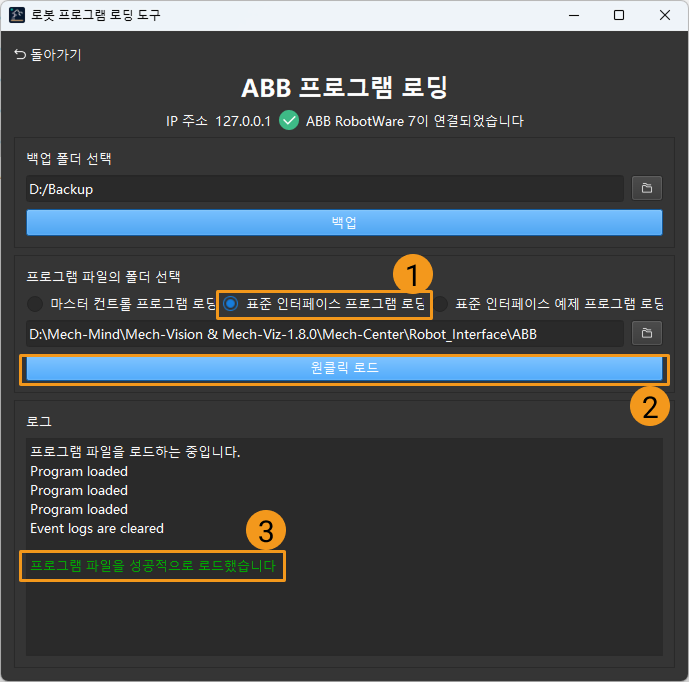The height and width of the screenshot is (682, 689).
Task: Click 'ABB RobotWare 7이 연결되었습니다' status text
Action: 415,121
